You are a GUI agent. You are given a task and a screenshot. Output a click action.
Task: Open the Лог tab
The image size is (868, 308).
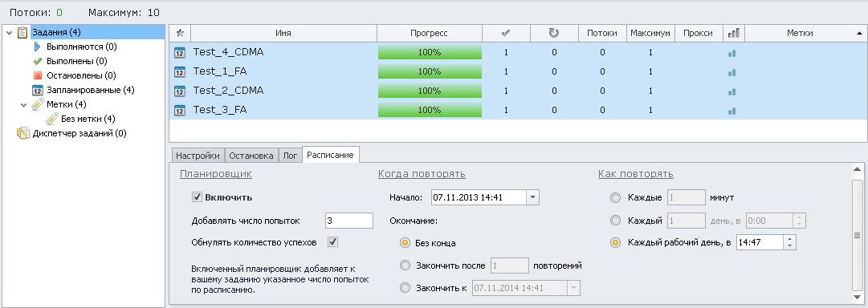click(290, 156)
